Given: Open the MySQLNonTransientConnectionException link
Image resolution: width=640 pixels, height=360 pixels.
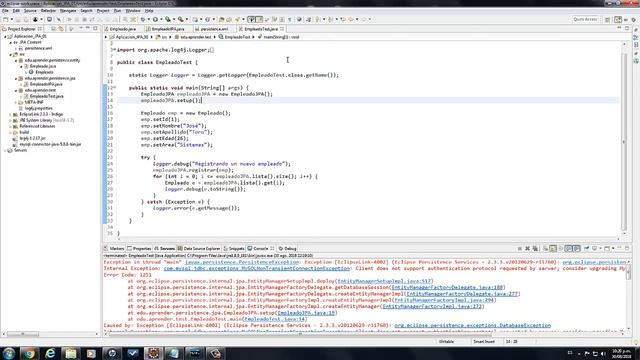Looking at the screenshot, I should (x=257, y=269).
